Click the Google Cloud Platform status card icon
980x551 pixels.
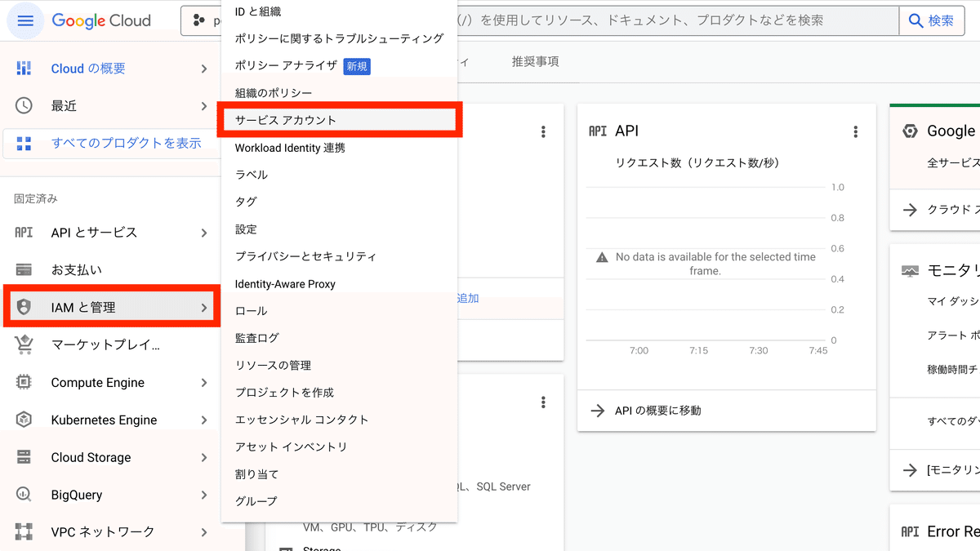(910, 131)
